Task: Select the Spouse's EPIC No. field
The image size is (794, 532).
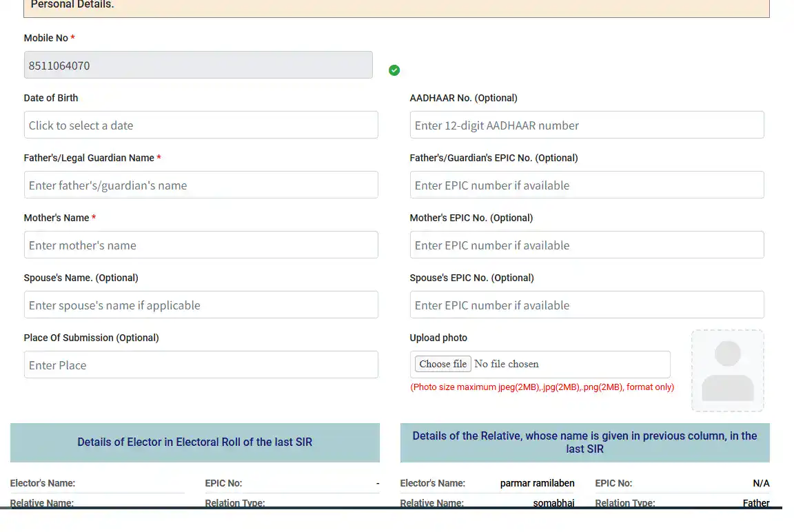Action: (x=587, y=305)
